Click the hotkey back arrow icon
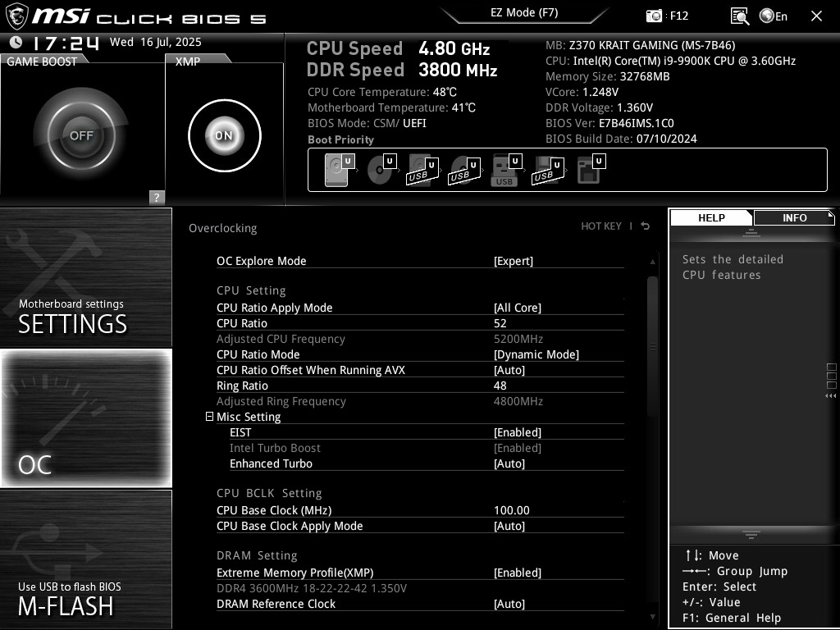 (x=646, y=226)
